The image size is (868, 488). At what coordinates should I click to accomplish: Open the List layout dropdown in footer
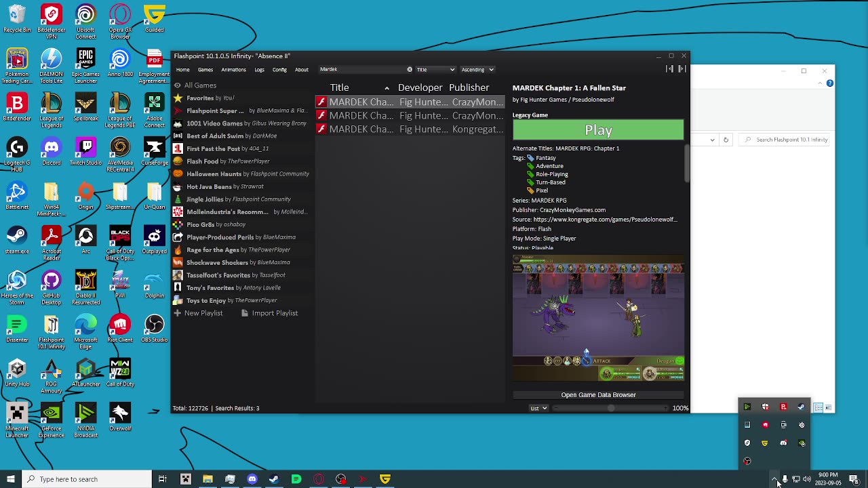(x=538, y=408)
